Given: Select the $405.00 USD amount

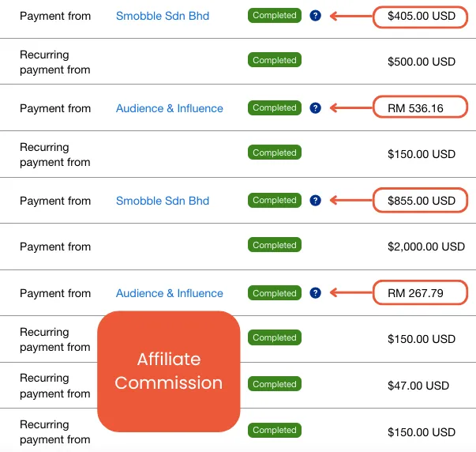Looking at the screenshot, I should (x=422, y=16).
